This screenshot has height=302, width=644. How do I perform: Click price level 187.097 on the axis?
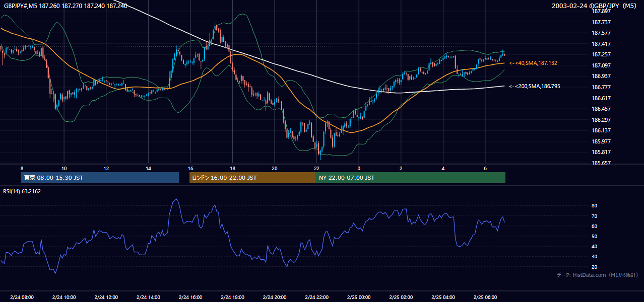tap(601, 65)
